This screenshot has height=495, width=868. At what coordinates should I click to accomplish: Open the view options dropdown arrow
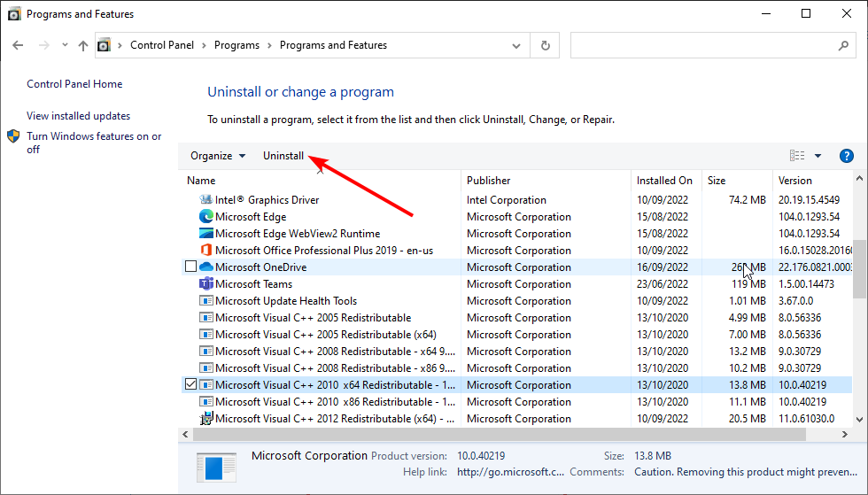[818, 156]
